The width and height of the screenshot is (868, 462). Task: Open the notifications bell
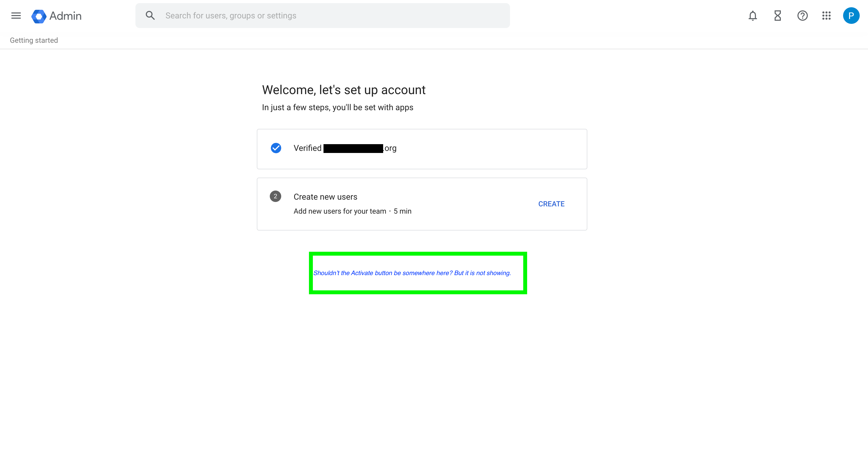[753, 16]
